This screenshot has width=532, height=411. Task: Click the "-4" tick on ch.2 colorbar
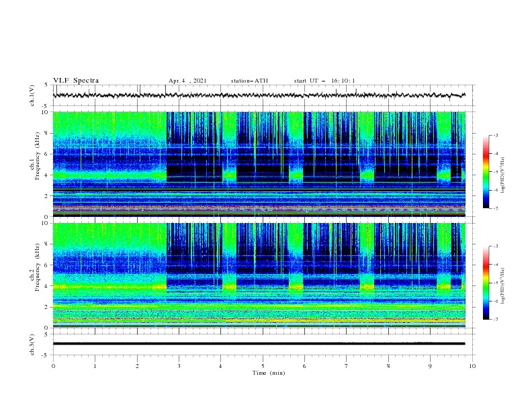tap(496, 265)
